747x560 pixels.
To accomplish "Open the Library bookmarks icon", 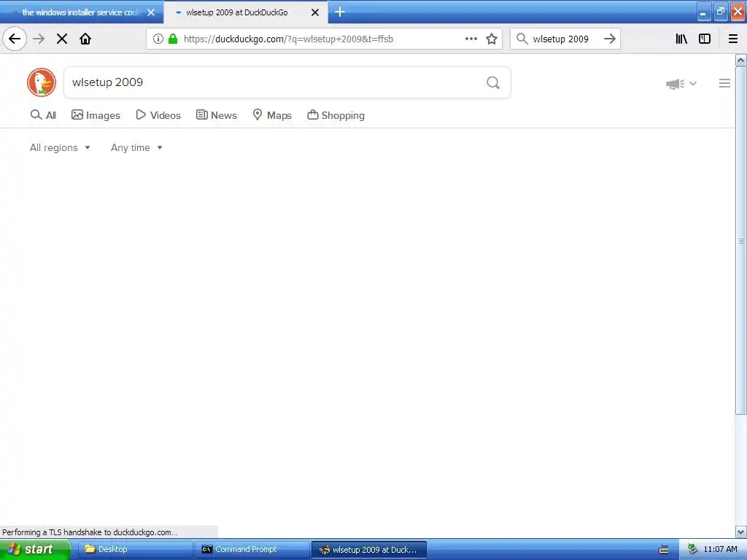I will click(x=682, y=39).
